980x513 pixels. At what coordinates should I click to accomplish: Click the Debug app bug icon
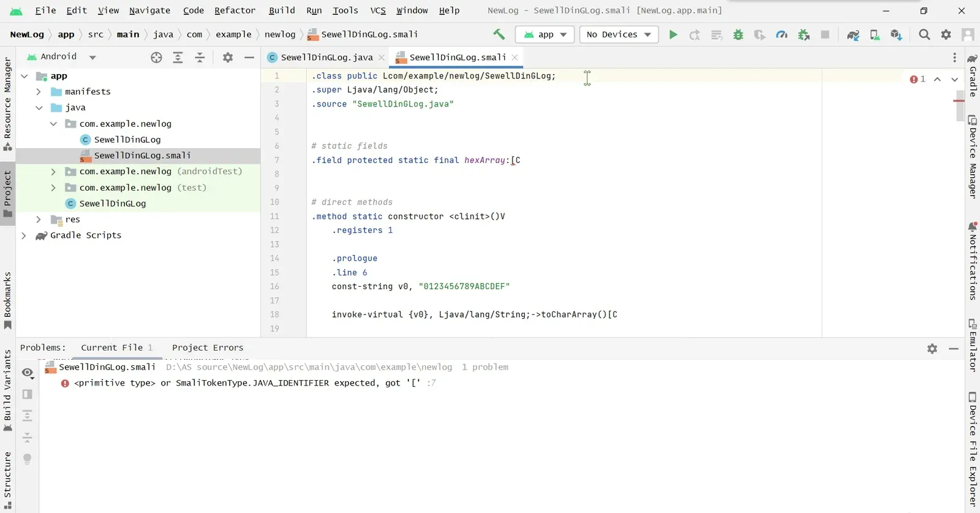[738, 34]
